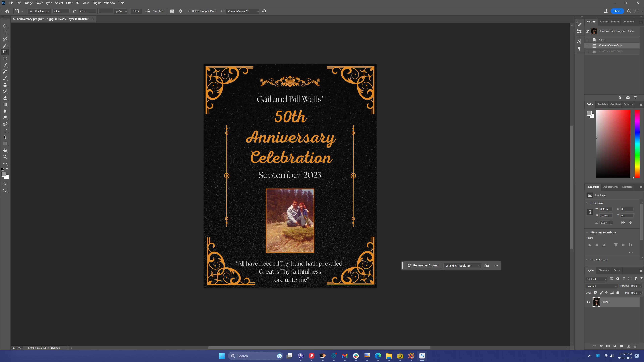Select the Move tool
644x362 pixels.
[5, 26]
